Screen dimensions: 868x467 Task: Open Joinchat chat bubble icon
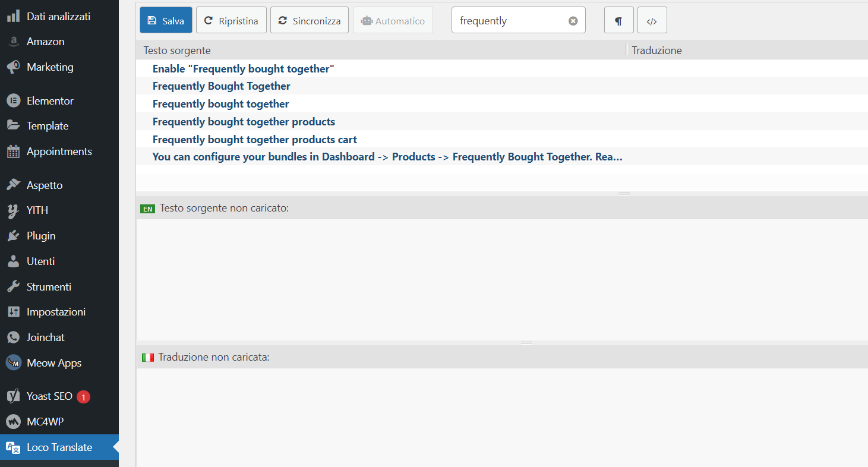click(13, 337)
